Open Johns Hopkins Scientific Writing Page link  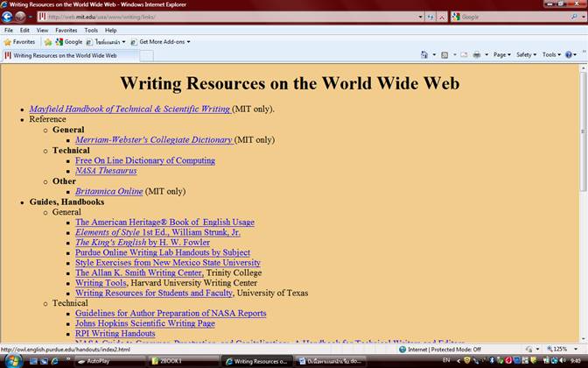(145, 323)
